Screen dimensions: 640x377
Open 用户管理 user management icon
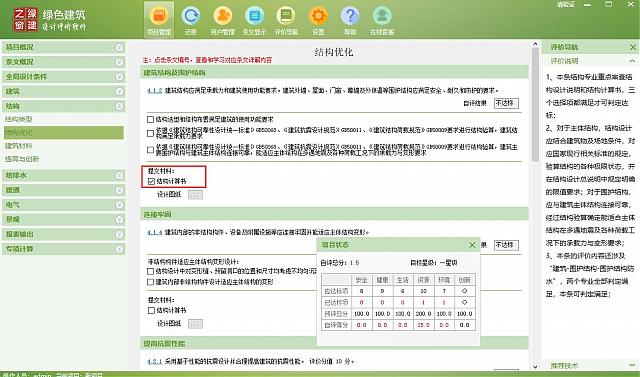point(222,20)
